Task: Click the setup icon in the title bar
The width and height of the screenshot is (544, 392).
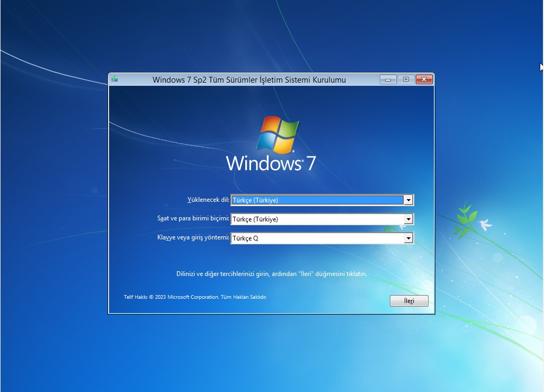Action: pyautogui.click(x=114, y=79)
